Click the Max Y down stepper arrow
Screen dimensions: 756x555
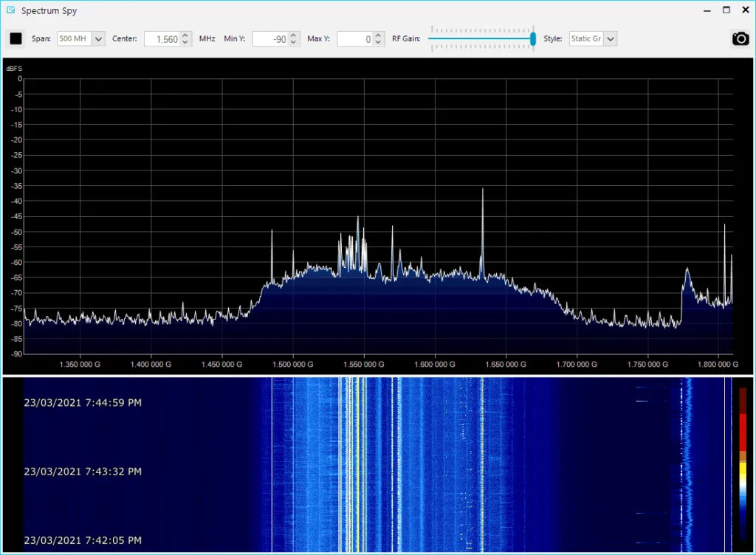tap(377, 42)
